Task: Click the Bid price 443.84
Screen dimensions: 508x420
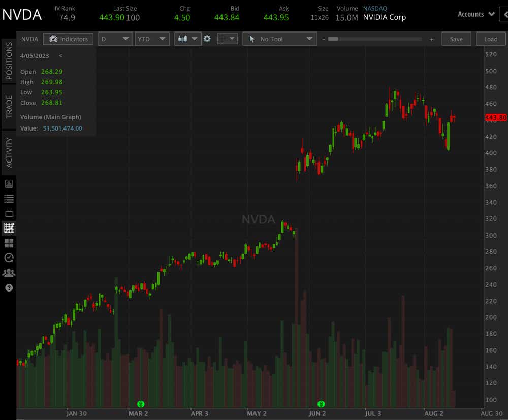Action: (227, 17)
